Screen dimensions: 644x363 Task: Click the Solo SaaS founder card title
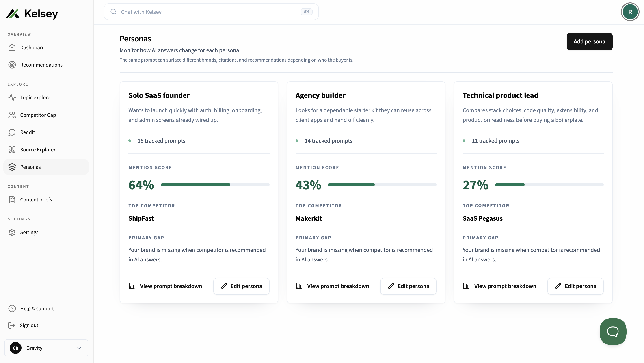(x=159, y=95)
